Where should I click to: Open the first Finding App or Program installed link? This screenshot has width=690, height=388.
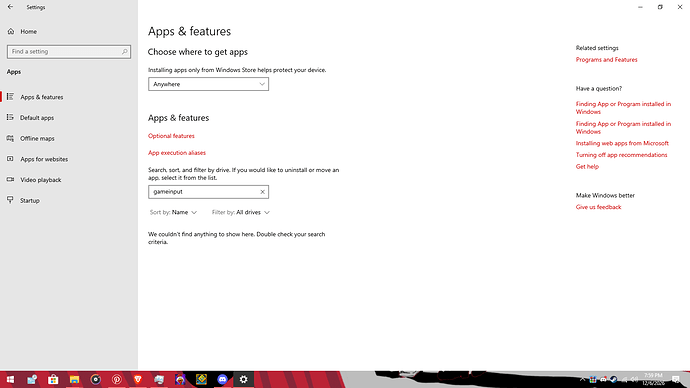click(623, 108)
